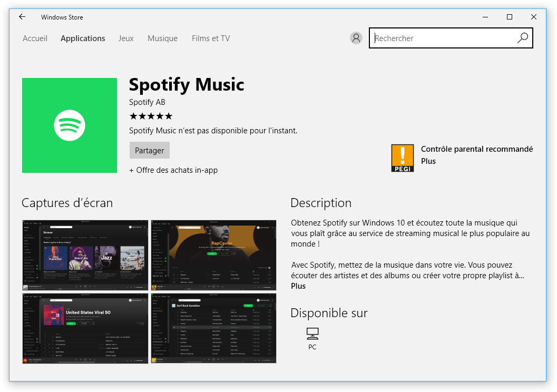Open the Jeux section
The height and width of the screenshot is (392, 557).
(126, 38)
